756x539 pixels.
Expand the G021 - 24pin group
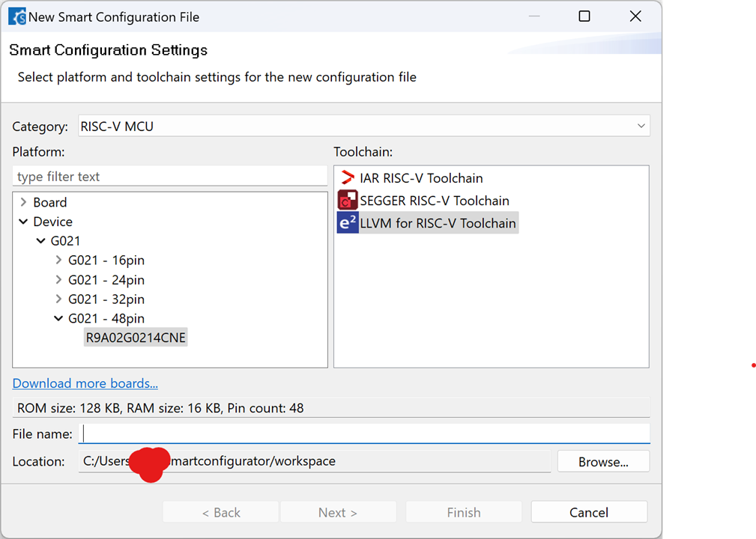point(59,280)
